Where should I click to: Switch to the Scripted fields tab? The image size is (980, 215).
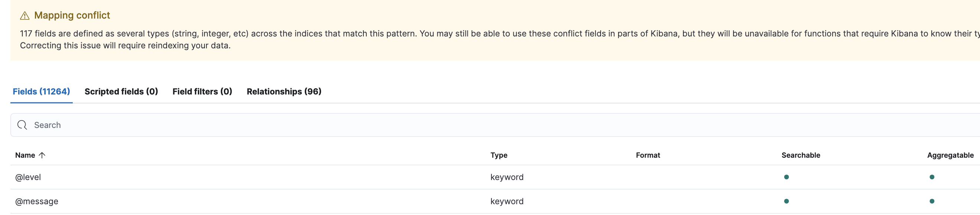121,92
